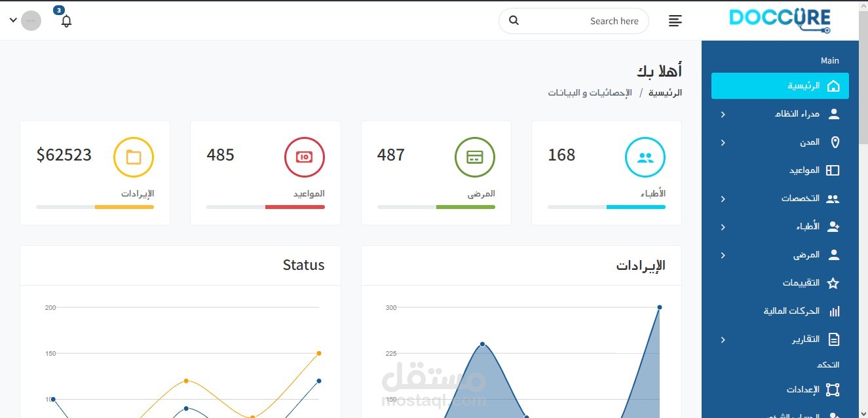Click the notification badge showing 3

[59, 10]
